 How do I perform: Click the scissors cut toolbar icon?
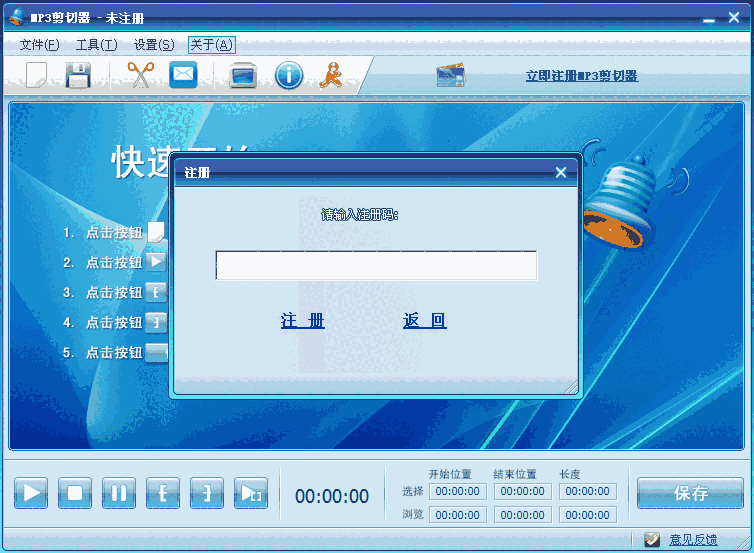tap(140, 75)
